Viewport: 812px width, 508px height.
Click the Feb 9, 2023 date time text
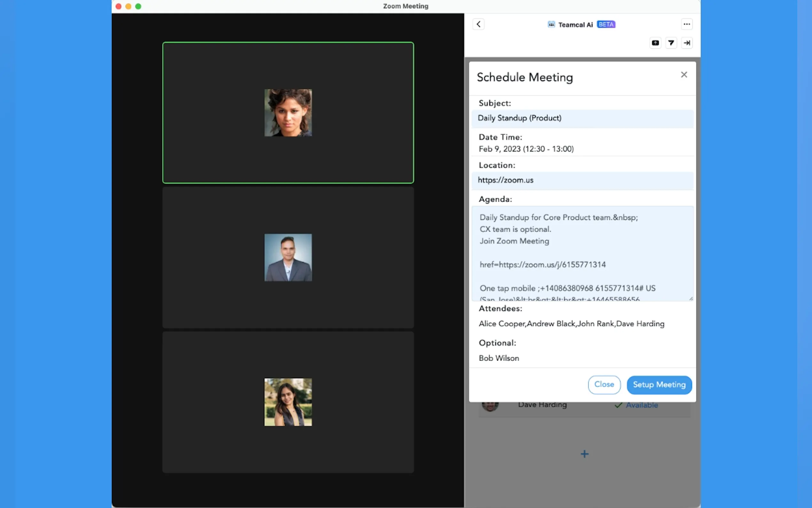[526, 149]
